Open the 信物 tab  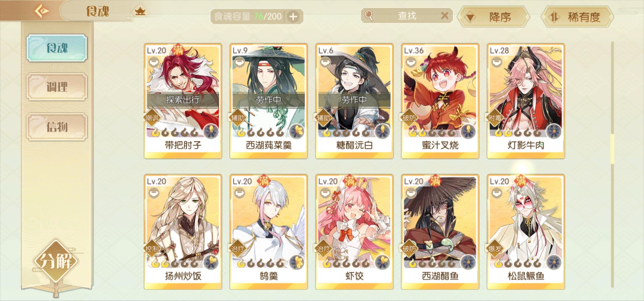click(57, 127)
